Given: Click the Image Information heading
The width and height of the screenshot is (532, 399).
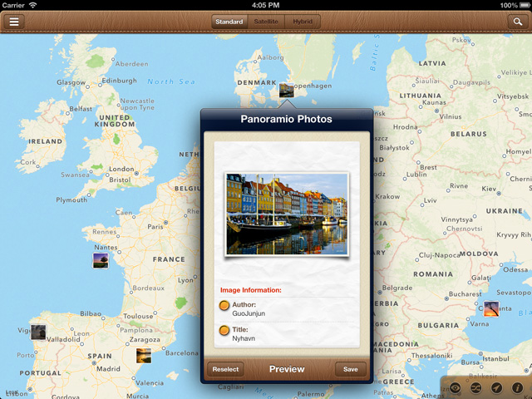Looking at the screenshot, I should [251, 290].
